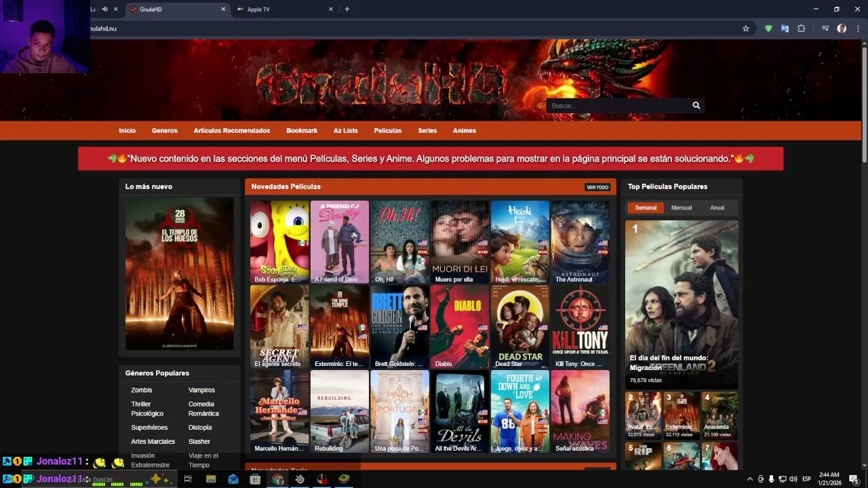Open the Outlook mail taskbar icon

coord(233,479)
